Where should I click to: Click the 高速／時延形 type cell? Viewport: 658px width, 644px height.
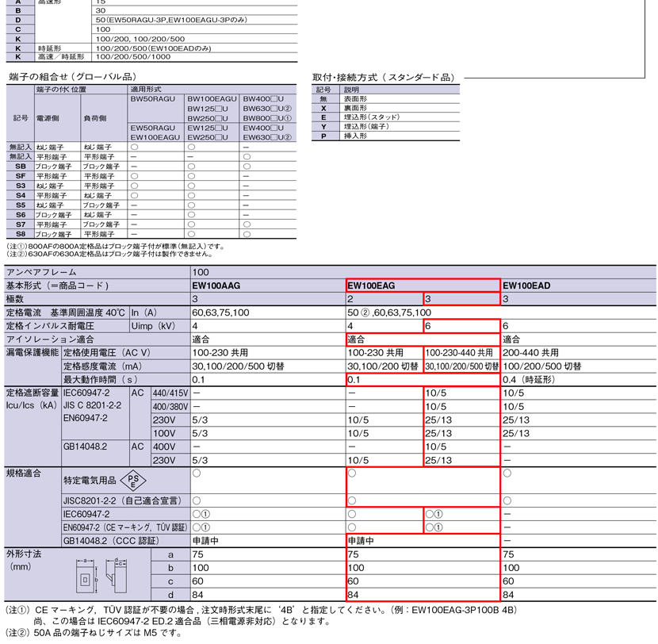pos(61,56)
